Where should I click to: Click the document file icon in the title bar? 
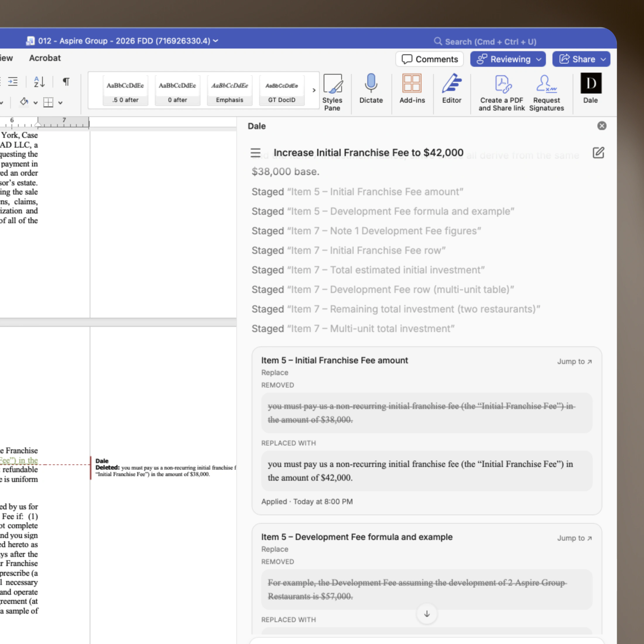pyautogui.click(x=30, y=41)
